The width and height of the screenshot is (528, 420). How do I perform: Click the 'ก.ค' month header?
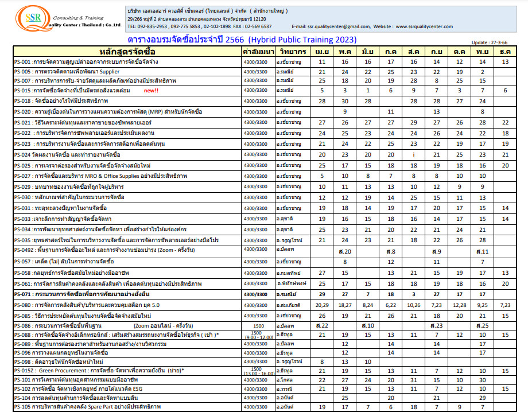[391, 52]
